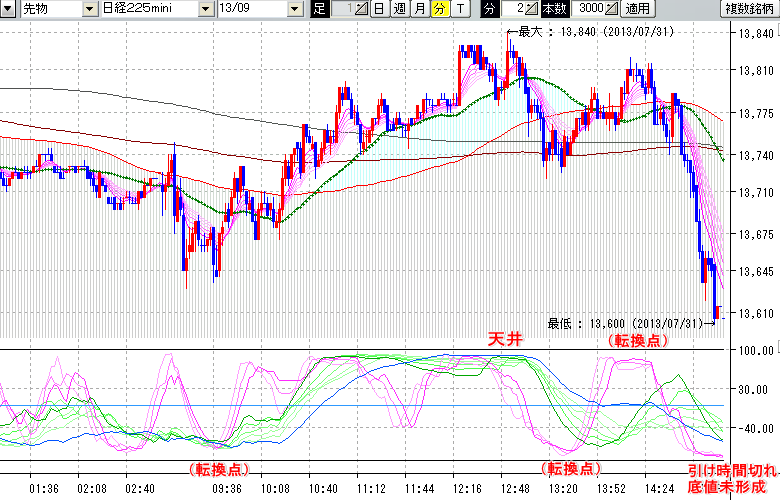Viewport: 780px width, 500px height.
Task: Click the minute interval stepper arrow
Action: click(532, 9)
